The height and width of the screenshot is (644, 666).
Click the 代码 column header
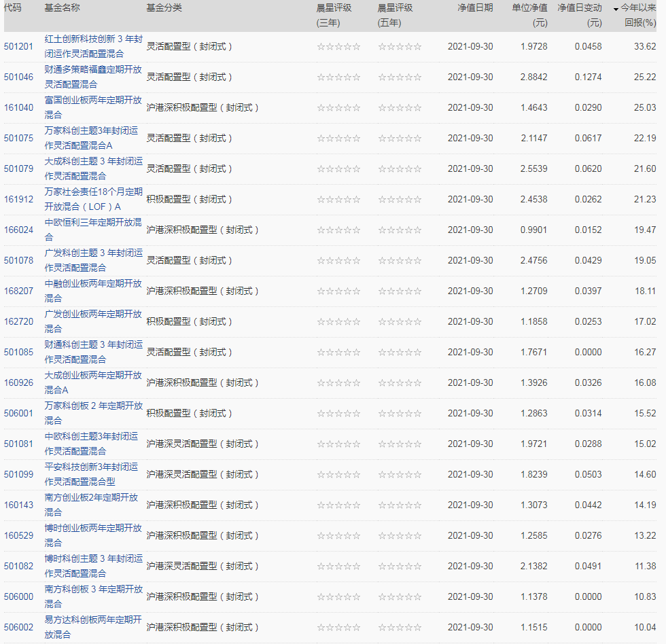click(12, 8)
